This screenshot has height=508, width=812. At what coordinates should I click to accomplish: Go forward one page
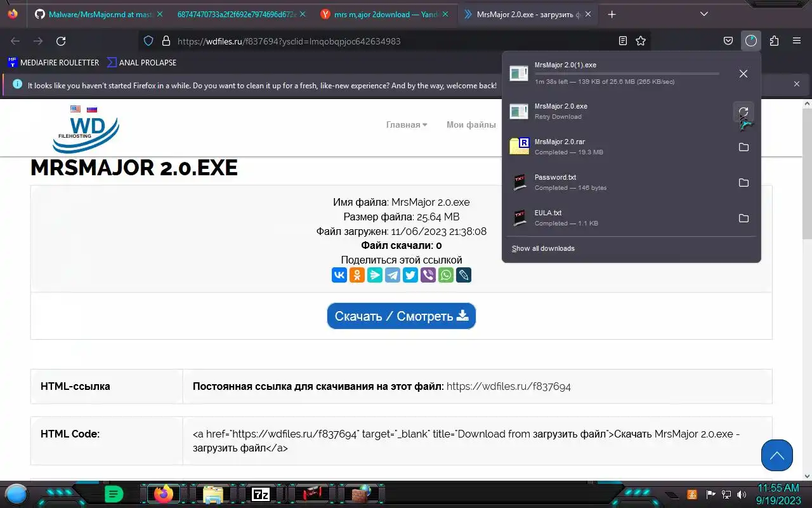pos(38,41)
